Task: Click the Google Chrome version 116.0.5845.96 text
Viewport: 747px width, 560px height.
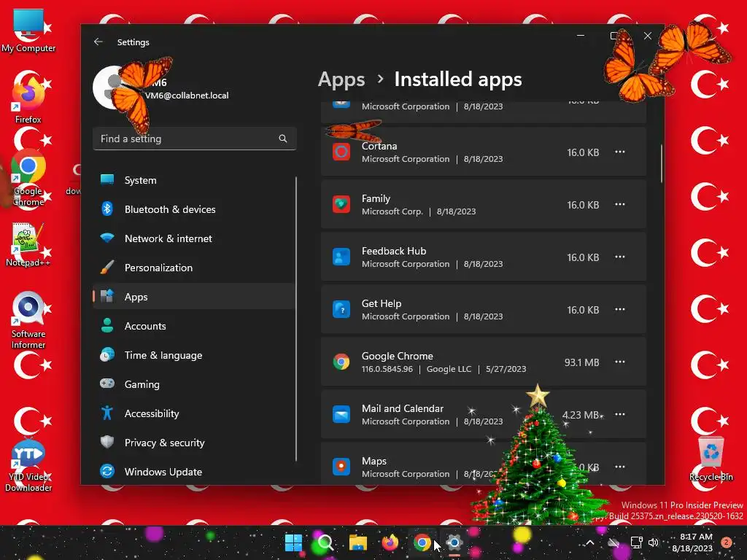Action: click(387, 369)
